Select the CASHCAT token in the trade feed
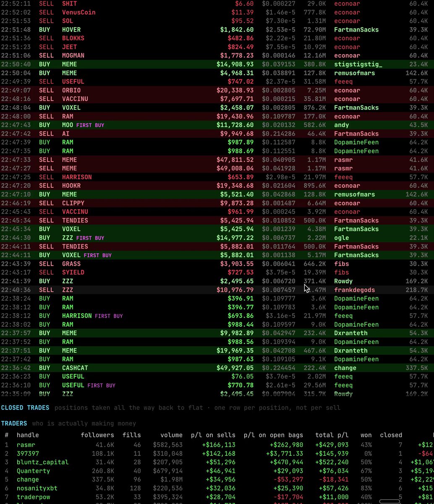 click(75, 368)
